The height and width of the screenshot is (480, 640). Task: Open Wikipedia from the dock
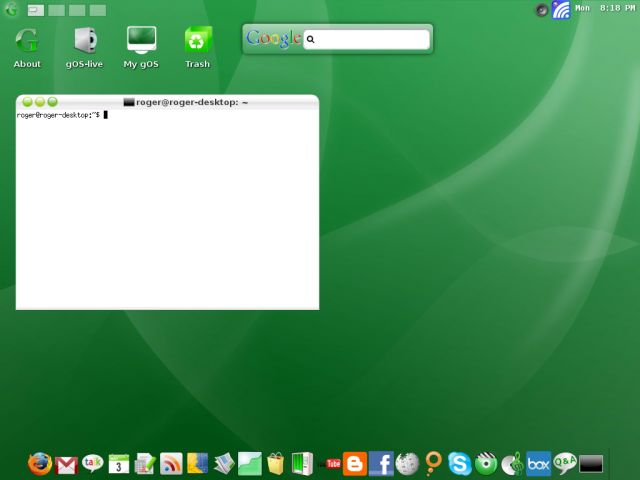(x=407, y=464)
